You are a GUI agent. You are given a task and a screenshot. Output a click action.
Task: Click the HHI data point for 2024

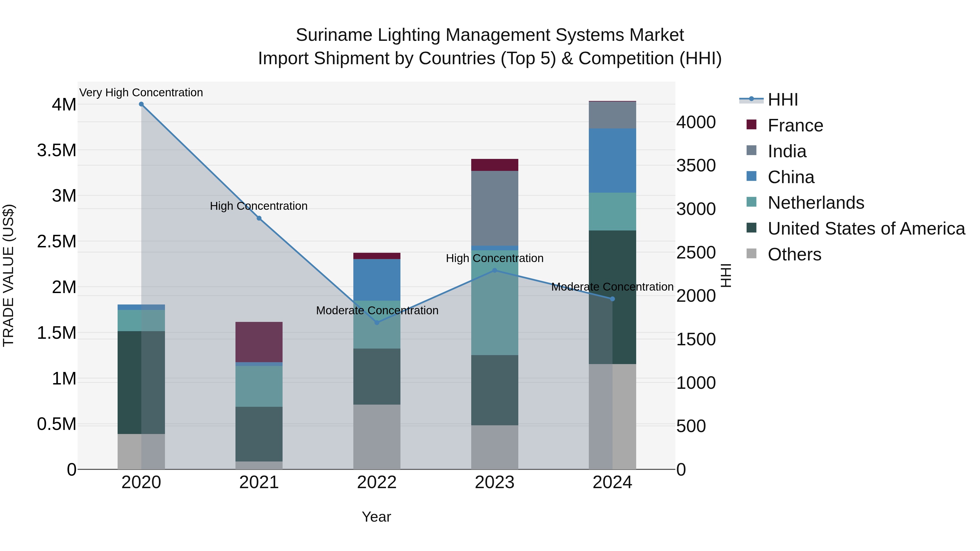point(612,299)
